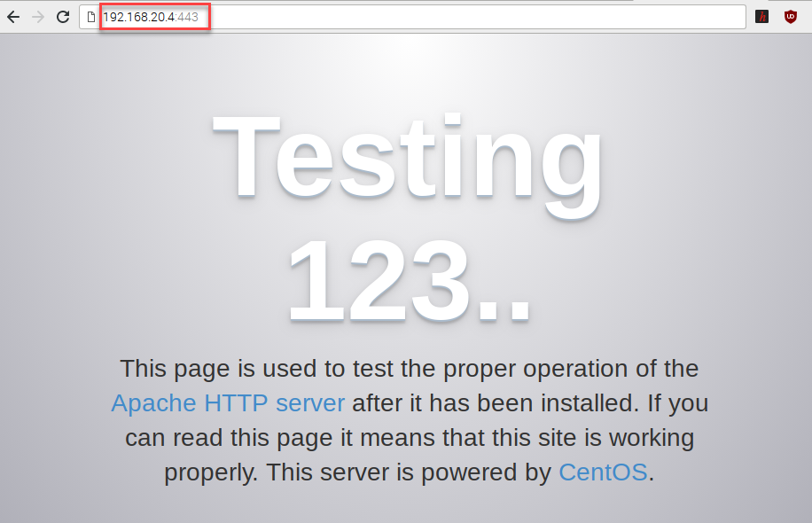This screenshot has width=812, height=523.
Task: Focus the address bar showing 192.168.20.4:443
Action: point(412,17)
